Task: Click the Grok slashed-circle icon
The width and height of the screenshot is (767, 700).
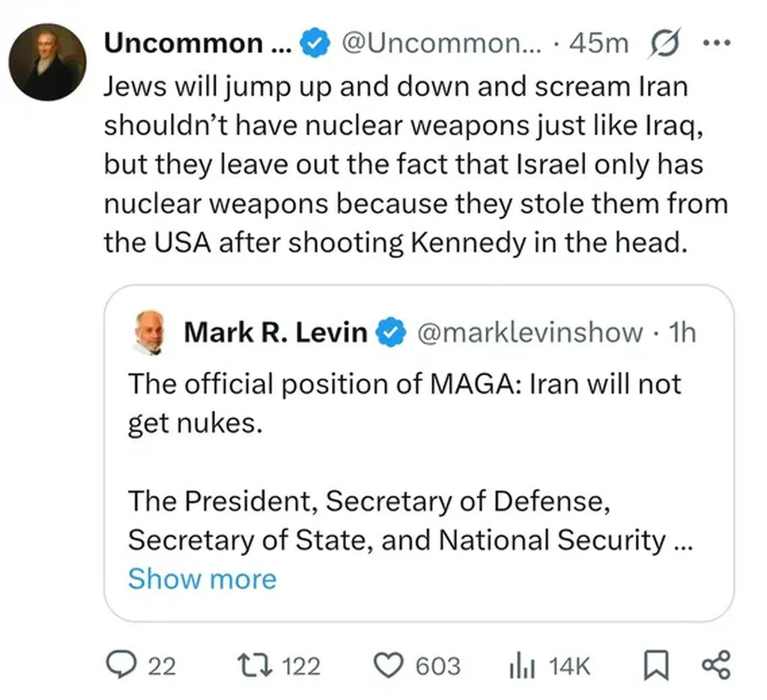Action: tap(663, 44)
